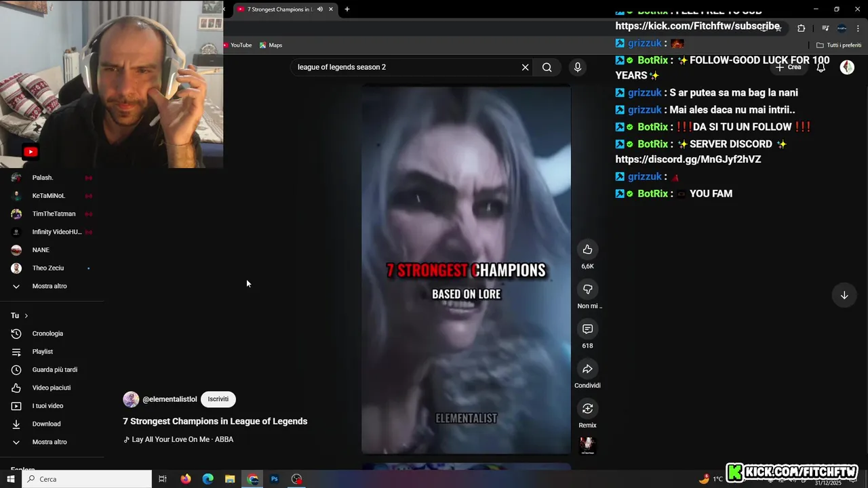
Task: Open the comments showing 618
Action: pyautogui.click(x=587, y=329)
